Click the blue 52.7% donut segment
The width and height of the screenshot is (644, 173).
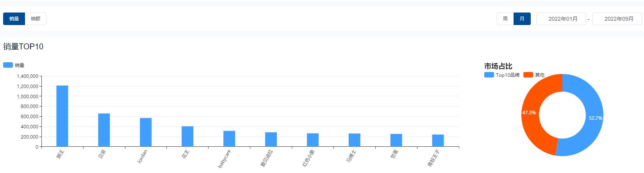pyautogui.click(x=595, y=117)
